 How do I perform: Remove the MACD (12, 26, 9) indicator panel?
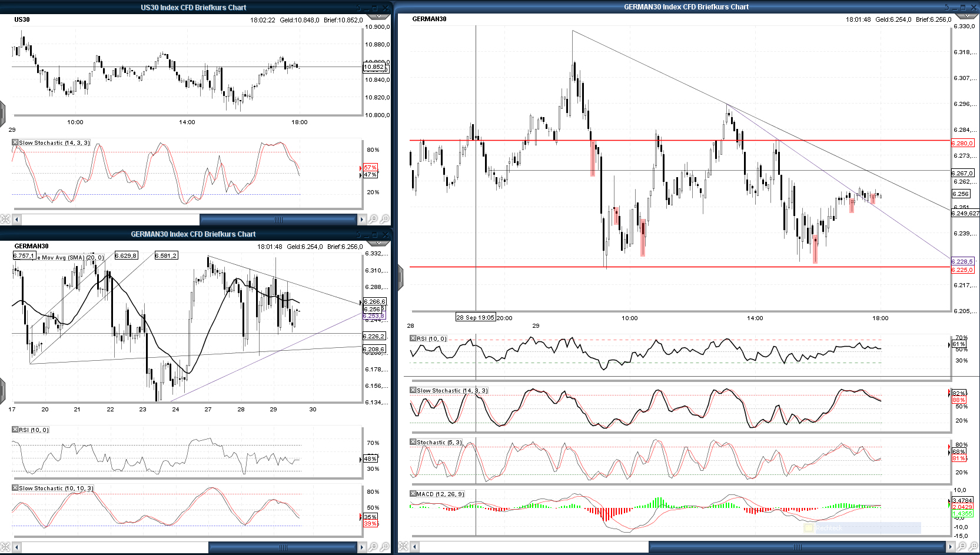point(413,494)
